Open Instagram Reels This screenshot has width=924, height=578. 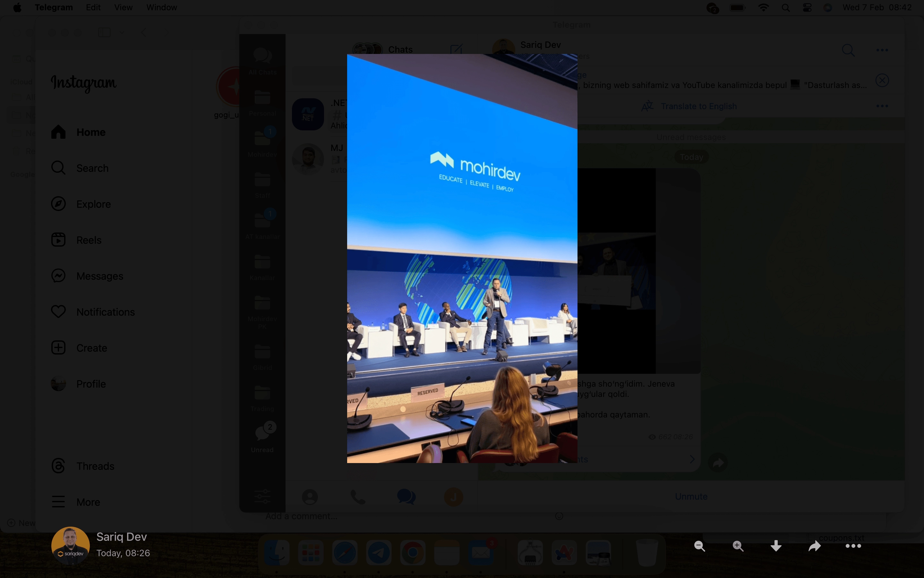76,240
